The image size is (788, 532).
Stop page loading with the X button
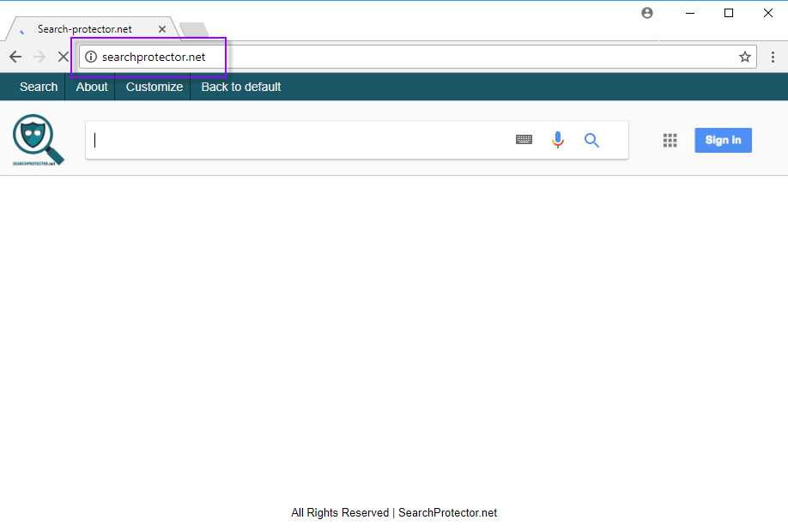(64, 57)
